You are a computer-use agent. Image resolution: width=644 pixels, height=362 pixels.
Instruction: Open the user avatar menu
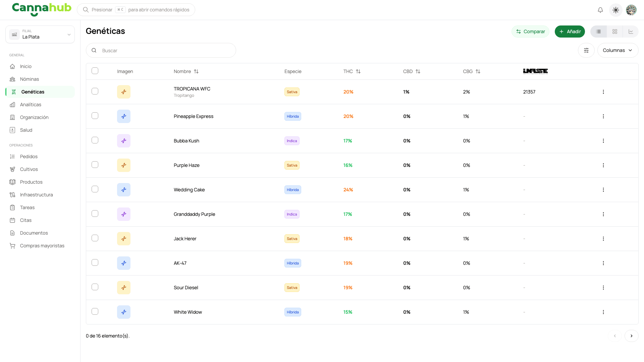(x=631, y=10)
